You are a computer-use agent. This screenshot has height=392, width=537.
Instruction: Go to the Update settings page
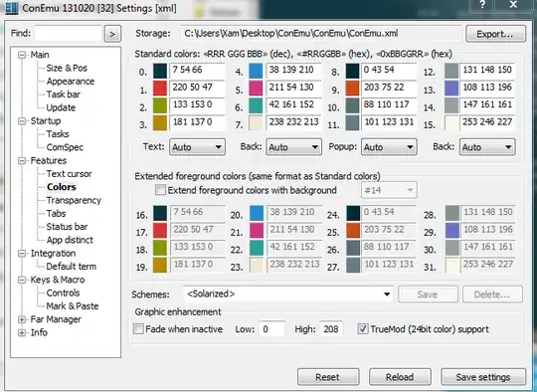pos(61,107)
